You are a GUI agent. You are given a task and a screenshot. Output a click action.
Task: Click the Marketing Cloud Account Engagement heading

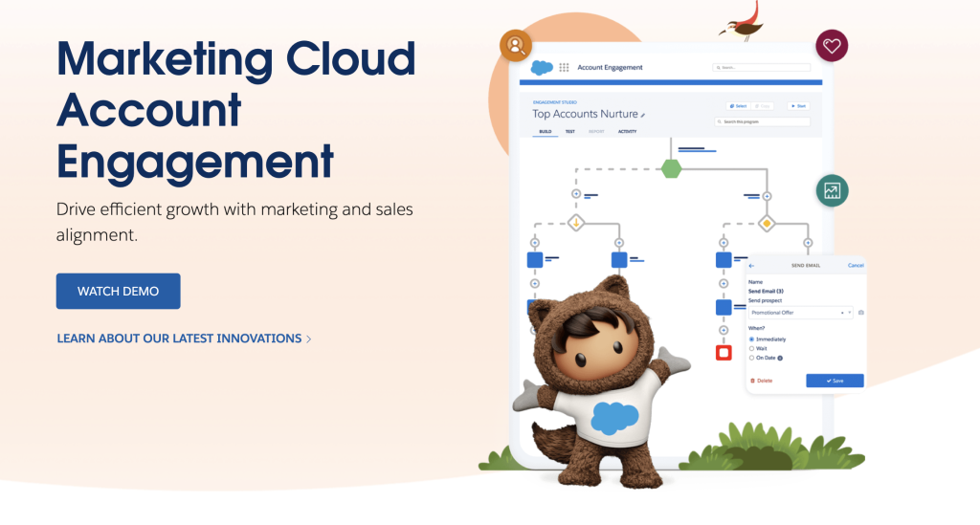tap(235, 110)
